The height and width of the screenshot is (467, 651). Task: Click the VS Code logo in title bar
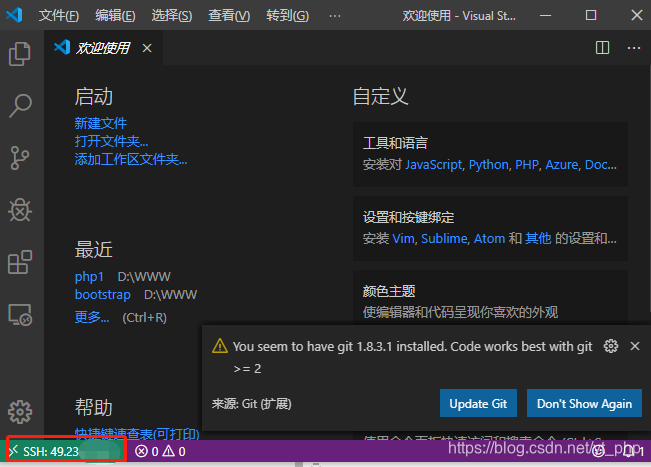pyautogui.click(x=14, y=15)
